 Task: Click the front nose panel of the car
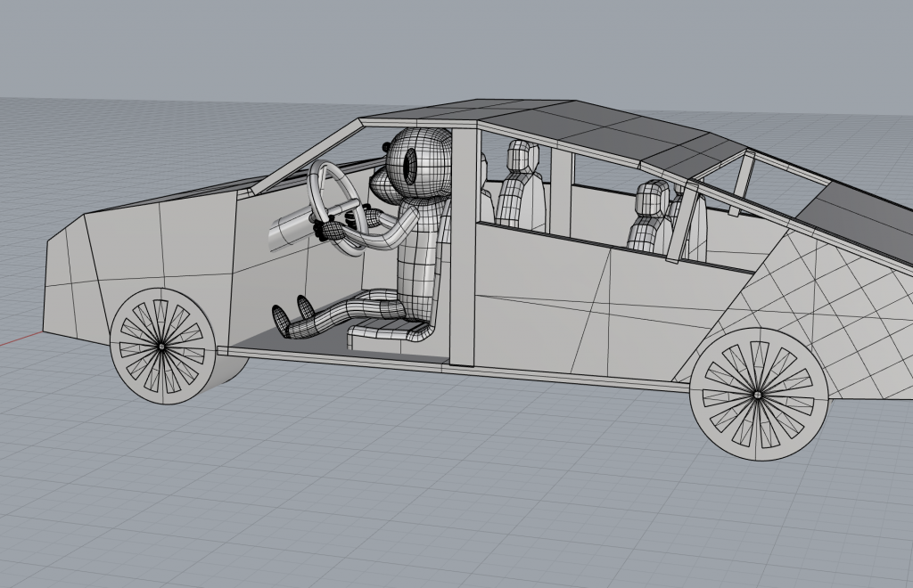coord(67,276)
